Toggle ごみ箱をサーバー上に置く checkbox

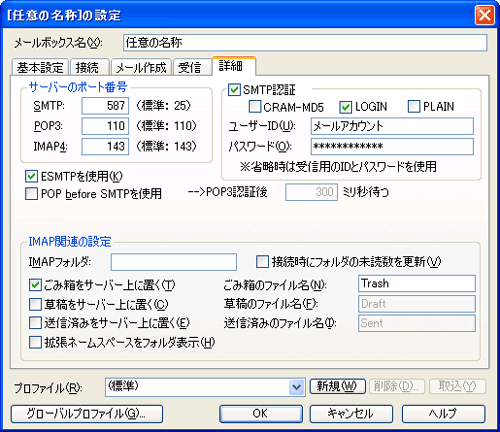35,285
